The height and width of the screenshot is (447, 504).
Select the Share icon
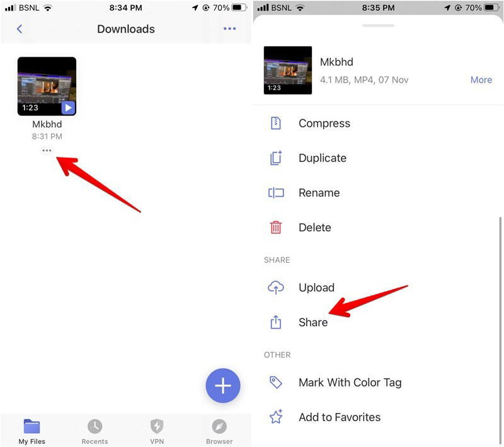pyautogui.click(x=276, y=322)
